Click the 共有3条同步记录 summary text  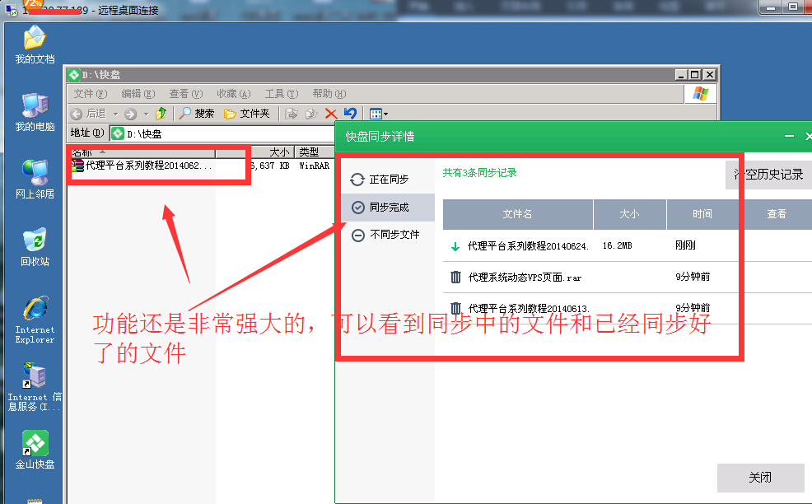tap(479, 173)
